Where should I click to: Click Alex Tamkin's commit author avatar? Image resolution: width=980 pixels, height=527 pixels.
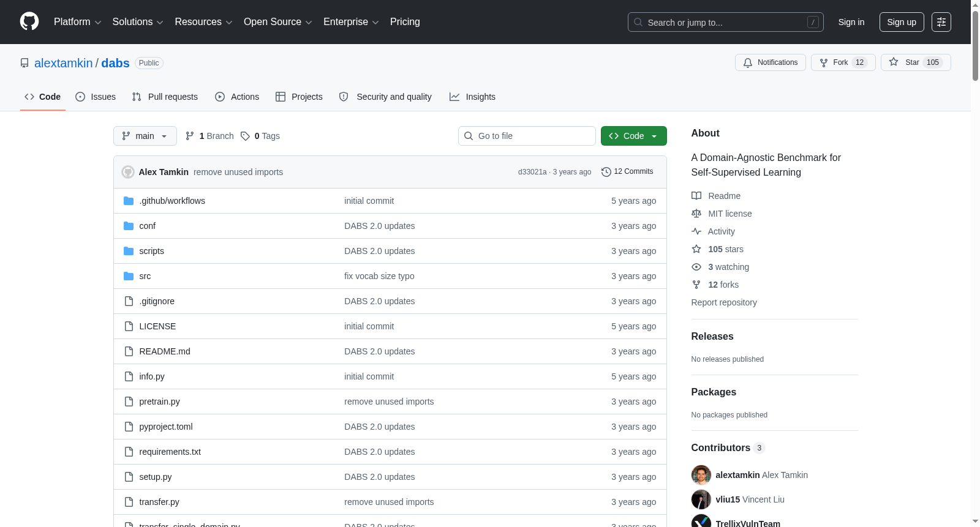click(x=128, y=172)
